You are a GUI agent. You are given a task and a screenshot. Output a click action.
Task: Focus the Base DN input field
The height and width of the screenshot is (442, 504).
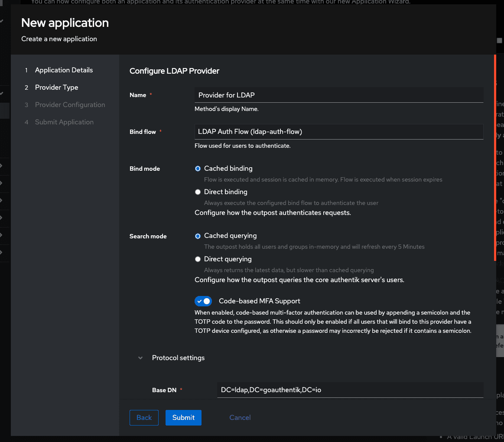point(349,390)
